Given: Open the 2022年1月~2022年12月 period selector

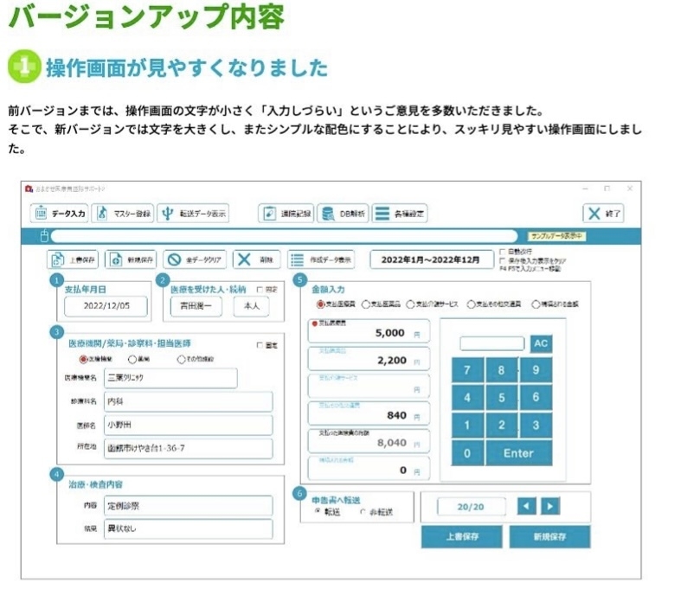Looking at the screenshot, I should point(432,259).
